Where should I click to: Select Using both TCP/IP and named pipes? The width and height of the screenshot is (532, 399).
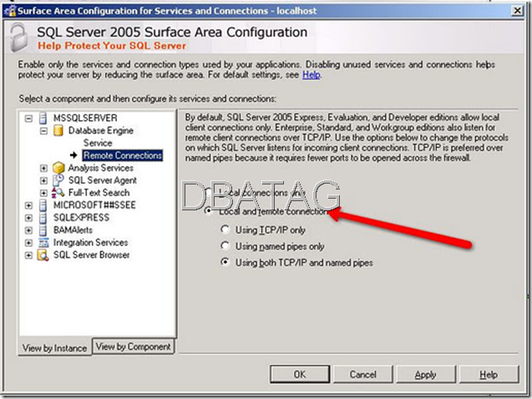[225, 262]
